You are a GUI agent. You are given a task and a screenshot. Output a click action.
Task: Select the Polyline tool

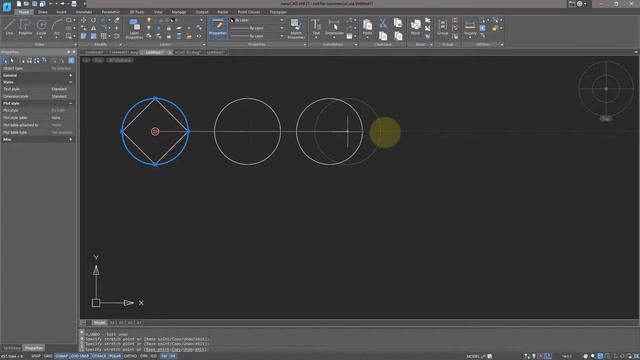click(x=25, y=27)
